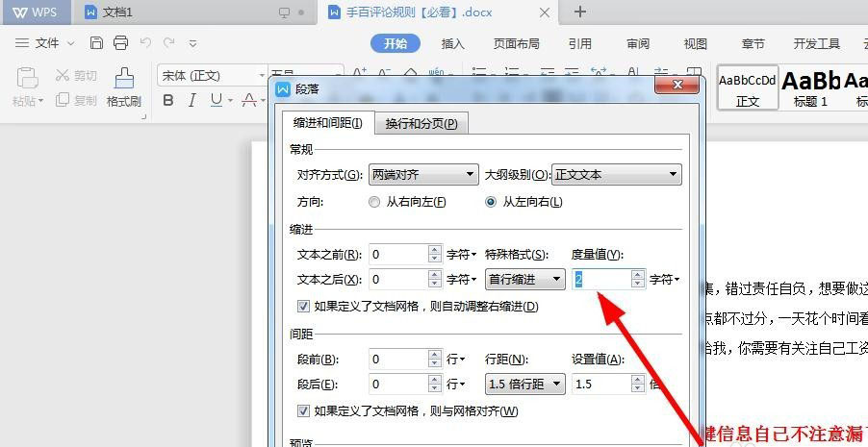
Task: Click the undo arrow icon
Action: coord(145,42)
